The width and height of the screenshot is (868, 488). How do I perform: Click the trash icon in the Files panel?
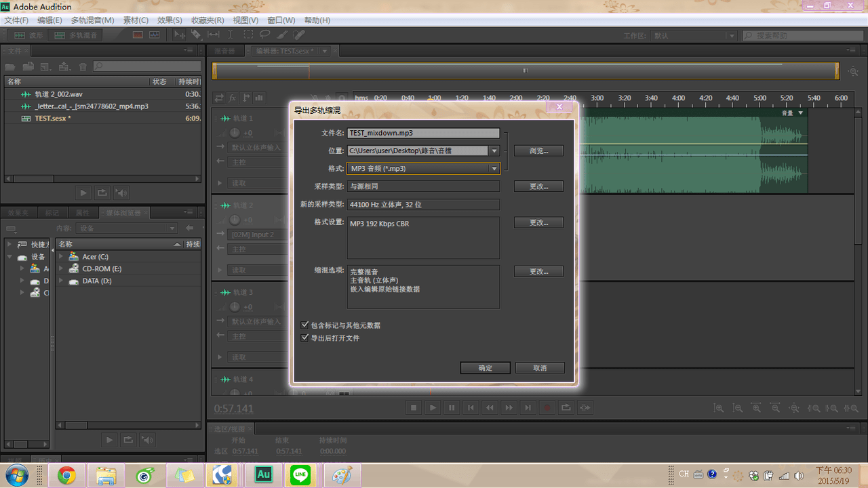(83, 66)
